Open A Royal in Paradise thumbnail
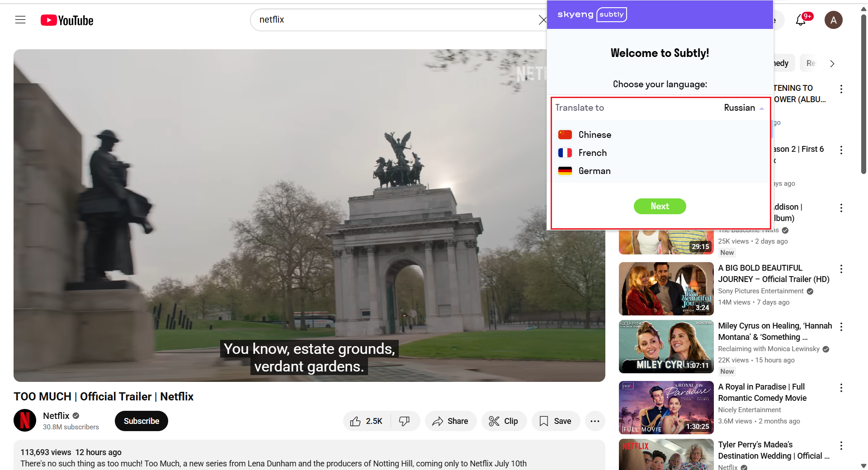 (666, 408)
